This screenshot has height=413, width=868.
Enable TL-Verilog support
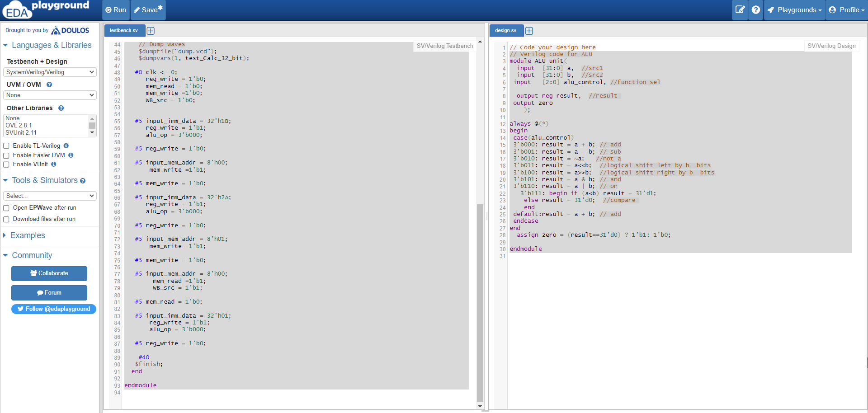[x=6, y=145]
